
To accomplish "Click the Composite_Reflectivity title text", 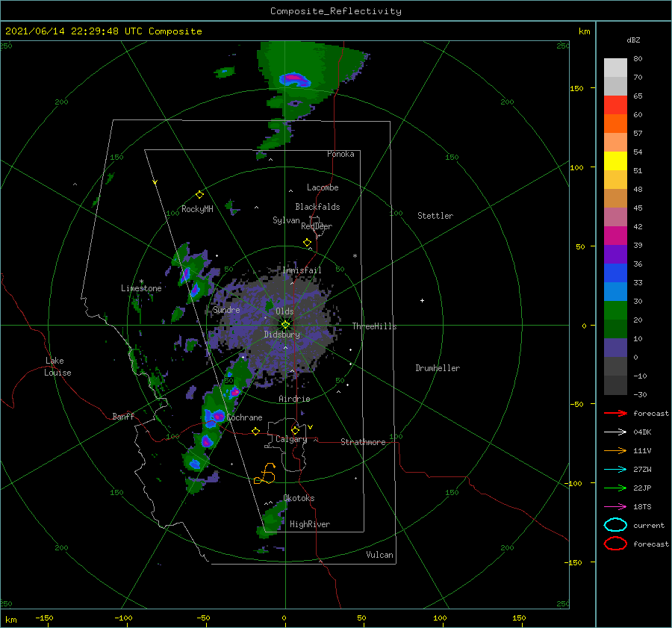I will [x=336, y=11].
